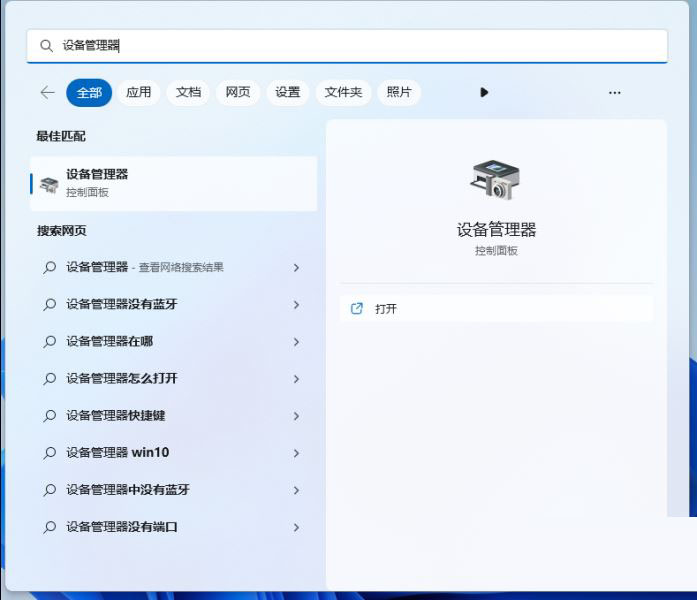Expand chevron for 设备管理器快捷键 row

click(296, 416)
